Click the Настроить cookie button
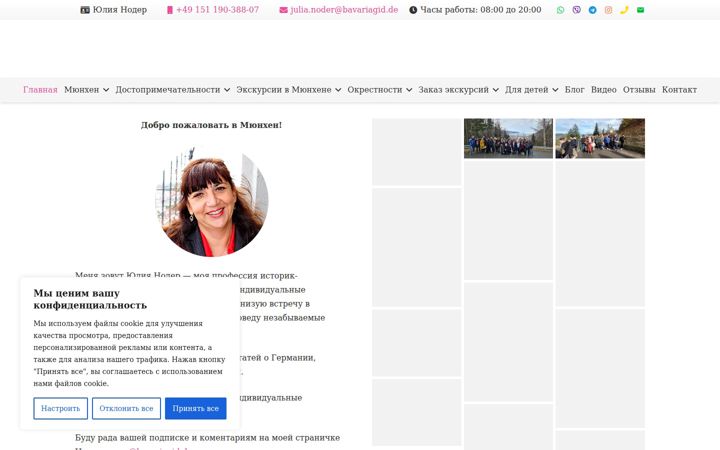The width and height of the screenshot is (720, 450). 61,408
